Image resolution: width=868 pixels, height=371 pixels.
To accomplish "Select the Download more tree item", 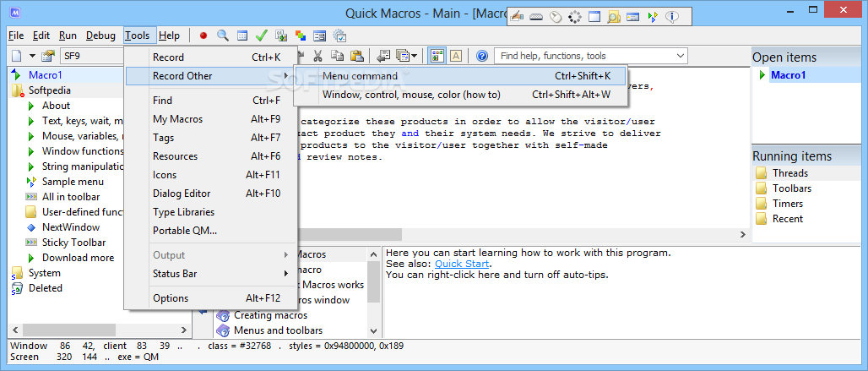I will pos(78,258).
